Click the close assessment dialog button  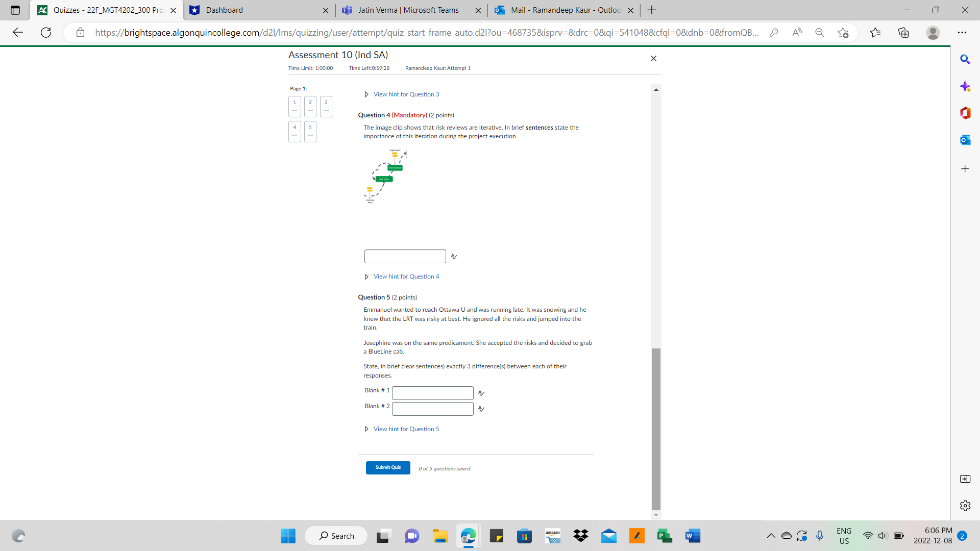[652, 59]
